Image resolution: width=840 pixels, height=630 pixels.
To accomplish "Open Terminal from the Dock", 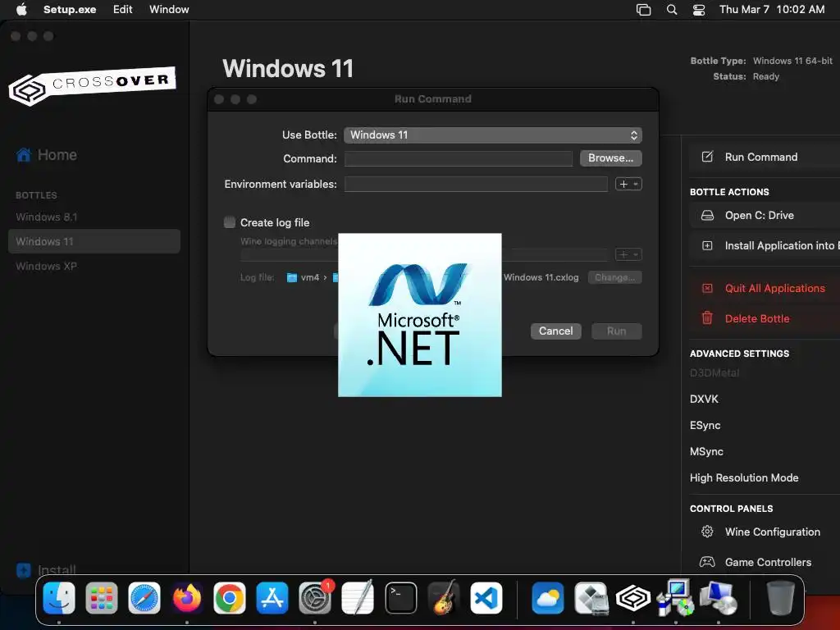I will pyautogui.click(x=400, y=598).
